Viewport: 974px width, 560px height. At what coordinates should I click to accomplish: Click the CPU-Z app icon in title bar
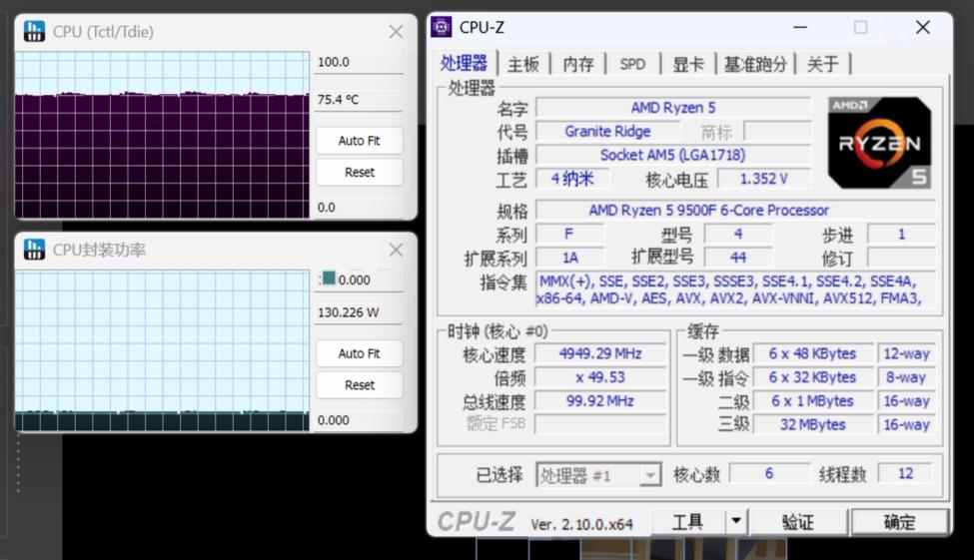pyautogui.click(x=442, y=27)
